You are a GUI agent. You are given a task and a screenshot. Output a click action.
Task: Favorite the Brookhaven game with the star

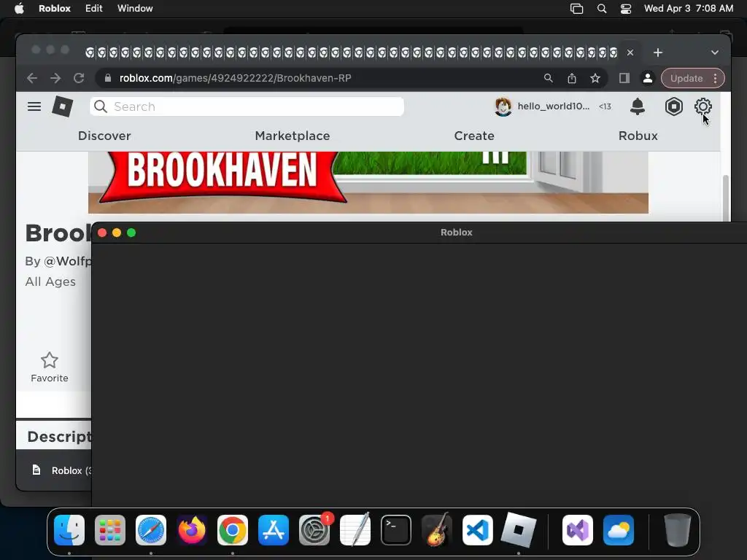49,360
